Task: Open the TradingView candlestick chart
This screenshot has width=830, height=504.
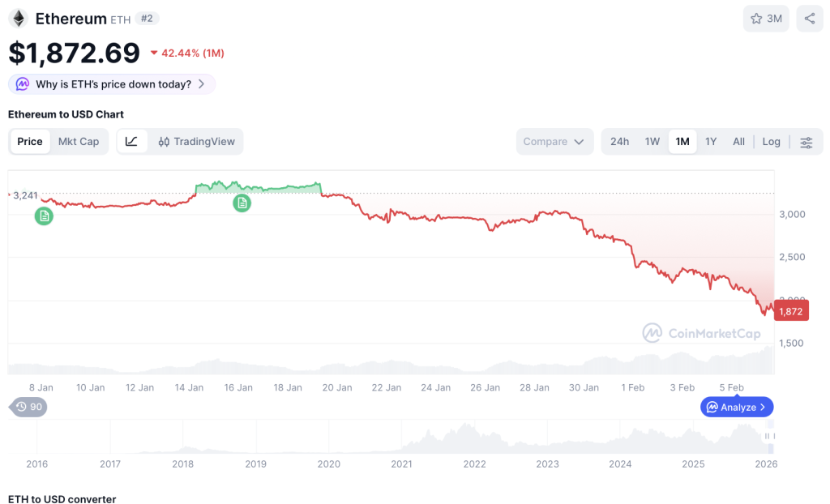Action: point(196,142)
